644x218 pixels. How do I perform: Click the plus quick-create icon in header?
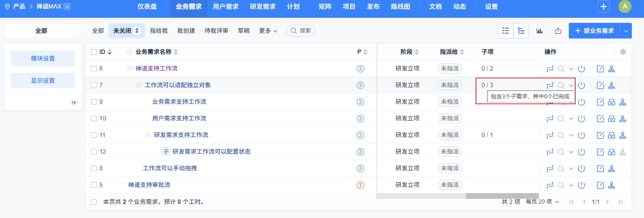pyautogui.click(x=604, y=7)
